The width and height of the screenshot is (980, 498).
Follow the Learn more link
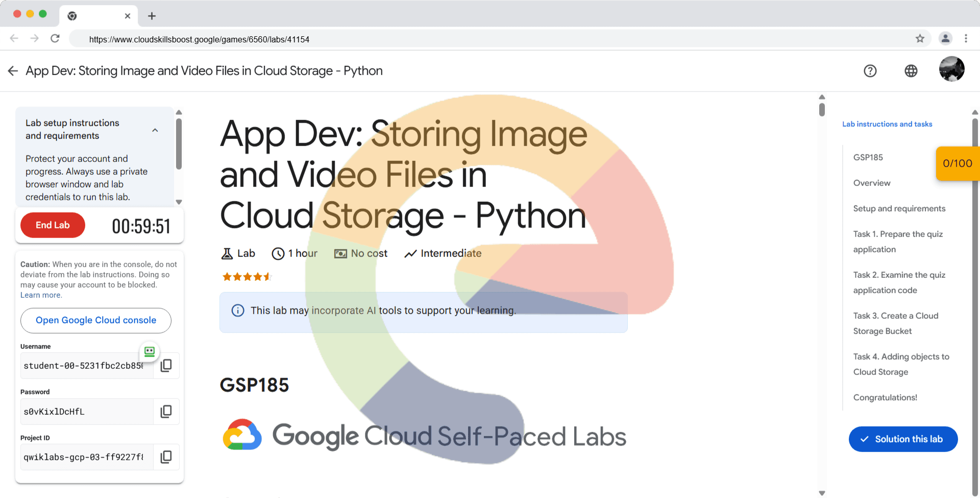(41, 295)
